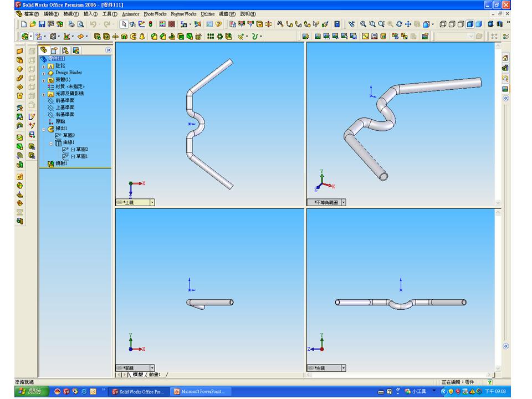Open View Orientation dropdown arrow in toolbar

point(433,24)
